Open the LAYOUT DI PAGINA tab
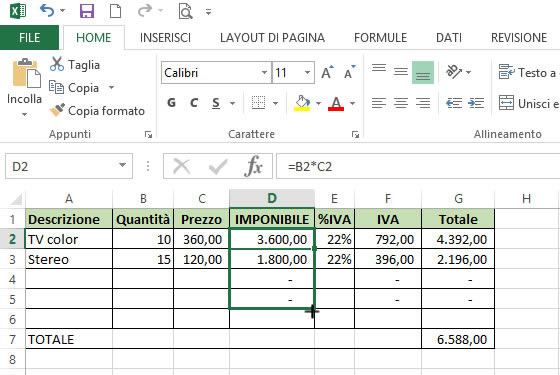560x375 pixels. [272, 38]
